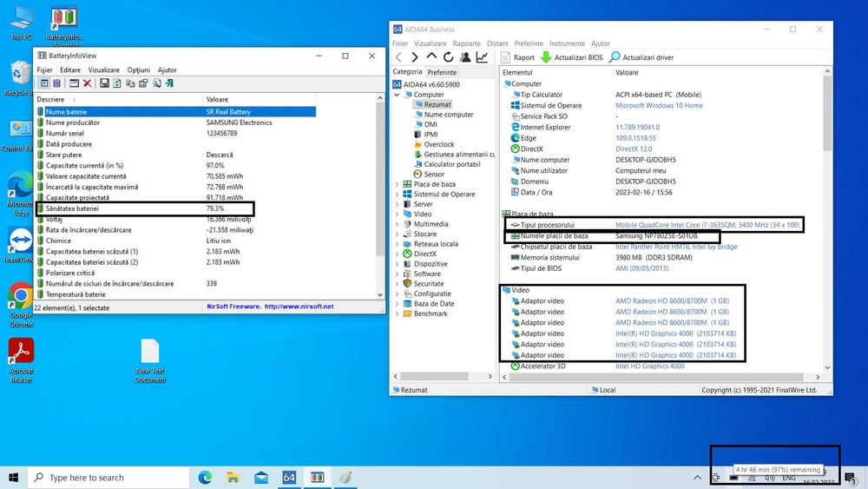Click AIDA64 tree horizontal scrollbar right arrow
The width and height of the screenshot is (868, 489).
click(490, 377)
